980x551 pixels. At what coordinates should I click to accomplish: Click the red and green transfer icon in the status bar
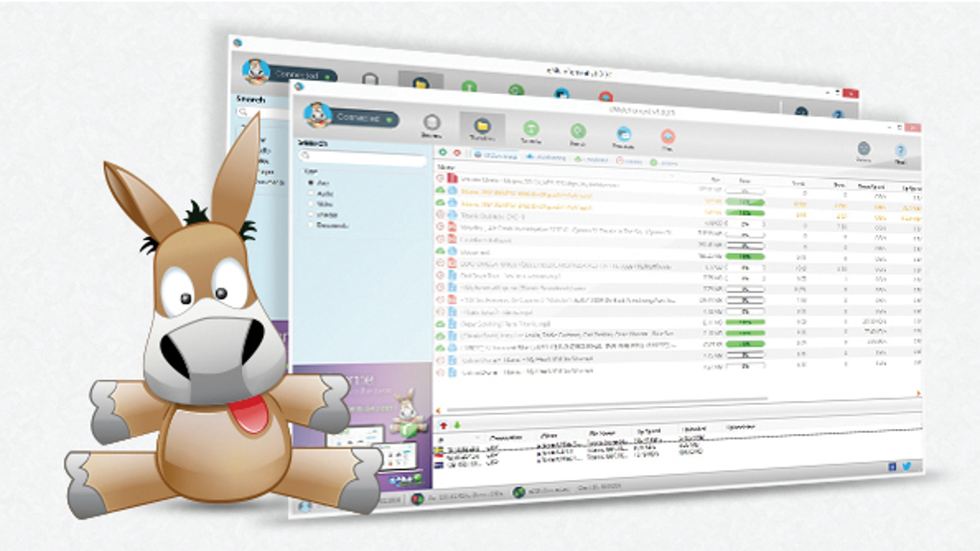417,499
